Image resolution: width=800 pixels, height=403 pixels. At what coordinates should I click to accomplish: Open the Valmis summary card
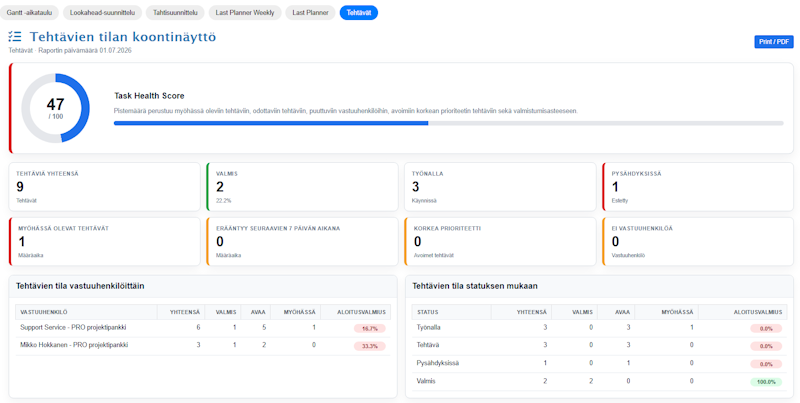302,187
